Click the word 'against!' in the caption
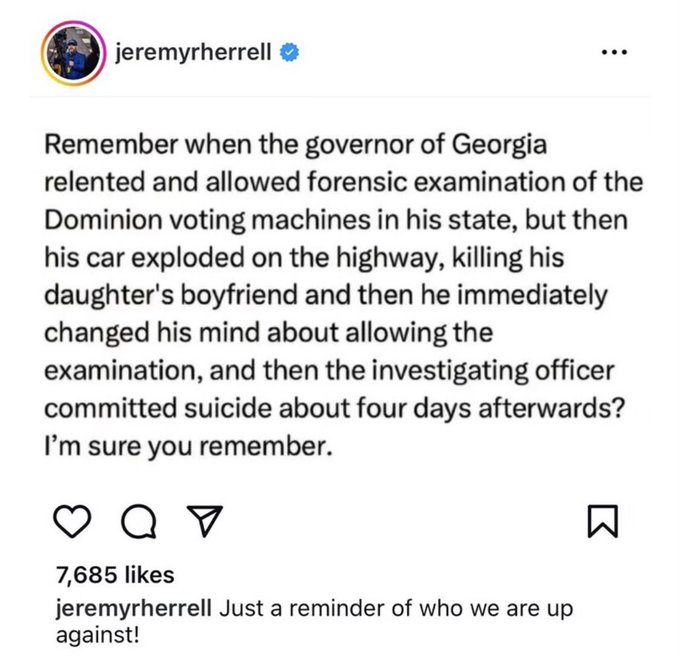This screenshot has height=659, width=680. [98, 635]
